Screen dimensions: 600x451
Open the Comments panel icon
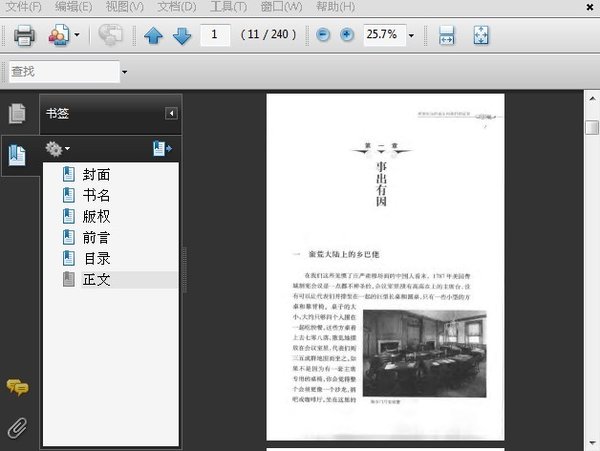click(17, 387)
